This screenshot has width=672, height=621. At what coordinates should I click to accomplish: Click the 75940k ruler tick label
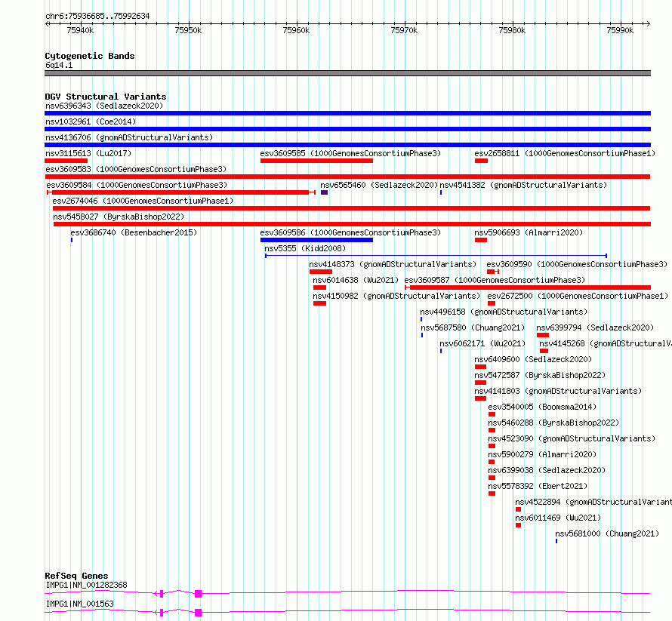click(x=80, y=30)
